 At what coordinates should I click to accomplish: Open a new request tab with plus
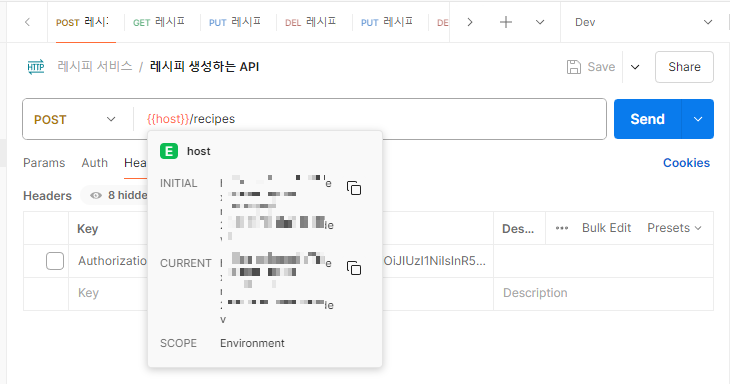(x=506, y=22)
